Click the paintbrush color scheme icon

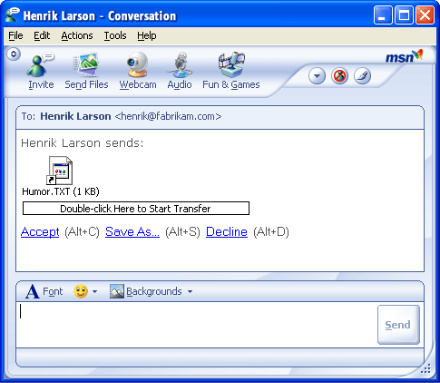pyautogui.click(x=362, y=76)
